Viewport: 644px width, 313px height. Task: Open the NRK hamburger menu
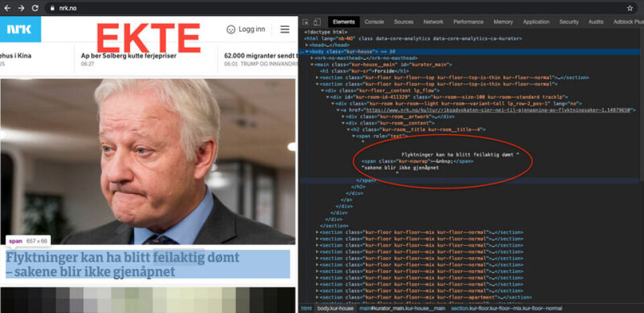[285, 30]
